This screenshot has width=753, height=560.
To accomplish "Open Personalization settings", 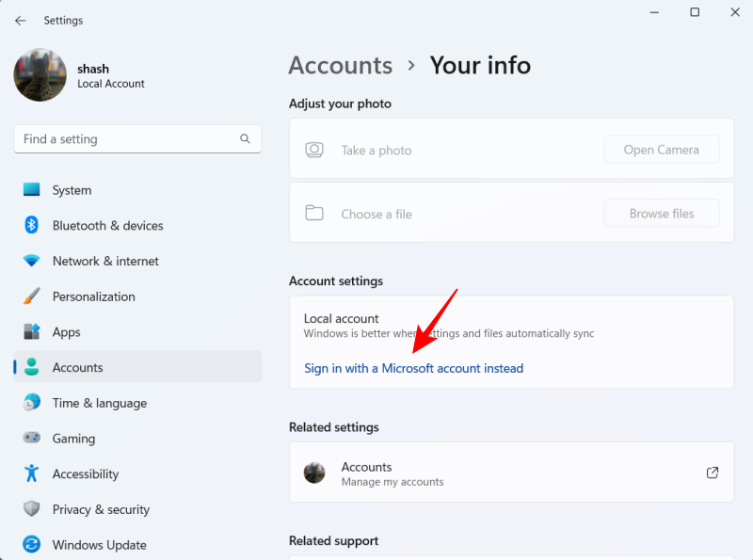I will [95, 296].
